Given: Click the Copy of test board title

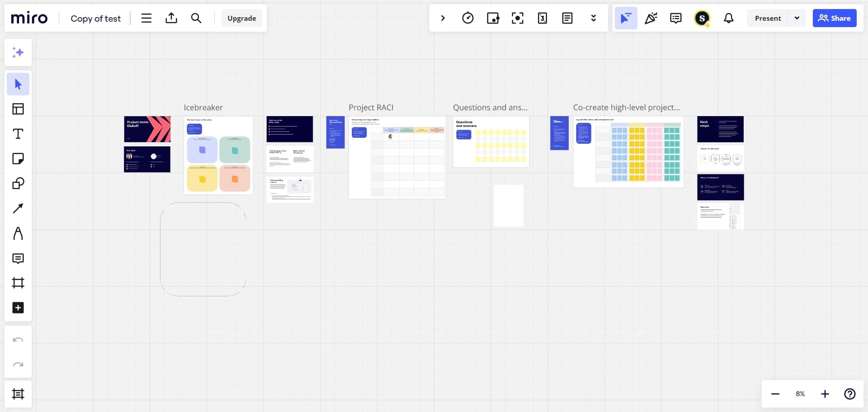Looking at the screenshot, I should coord(96,19).
